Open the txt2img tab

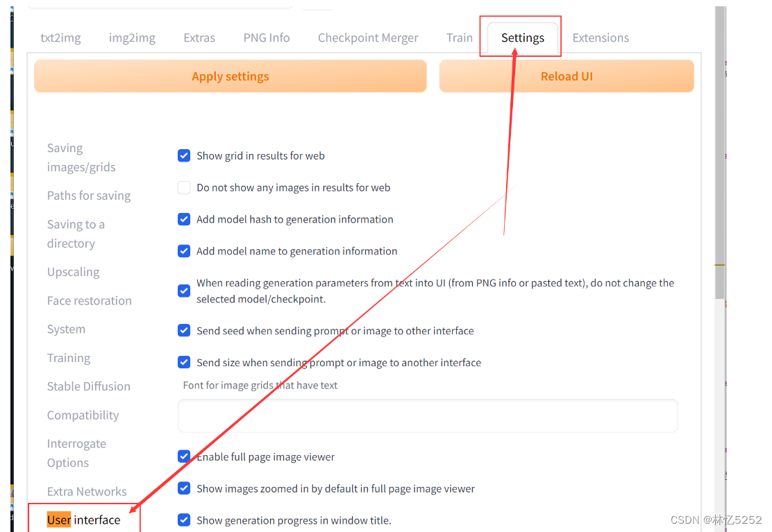60,38
